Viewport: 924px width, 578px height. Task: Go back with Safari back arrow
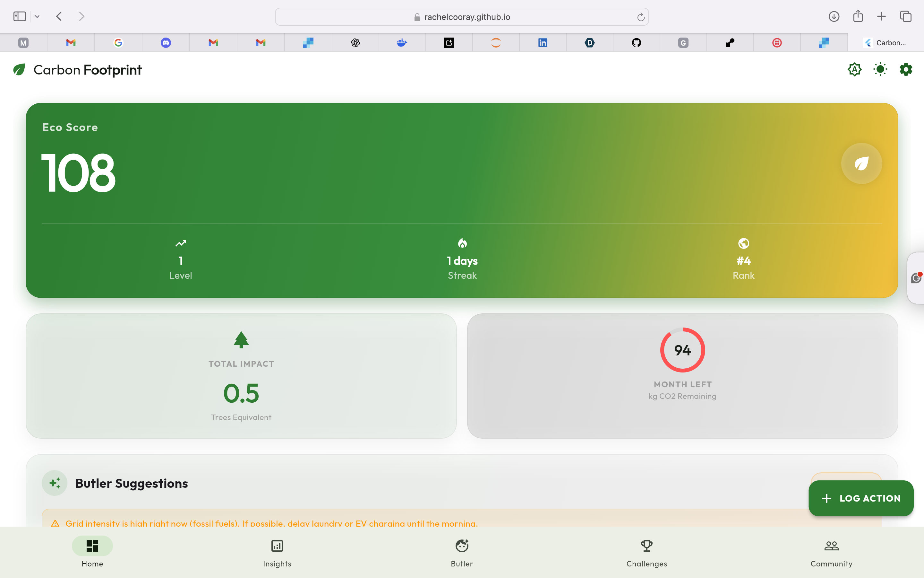(x=59, y=16)
